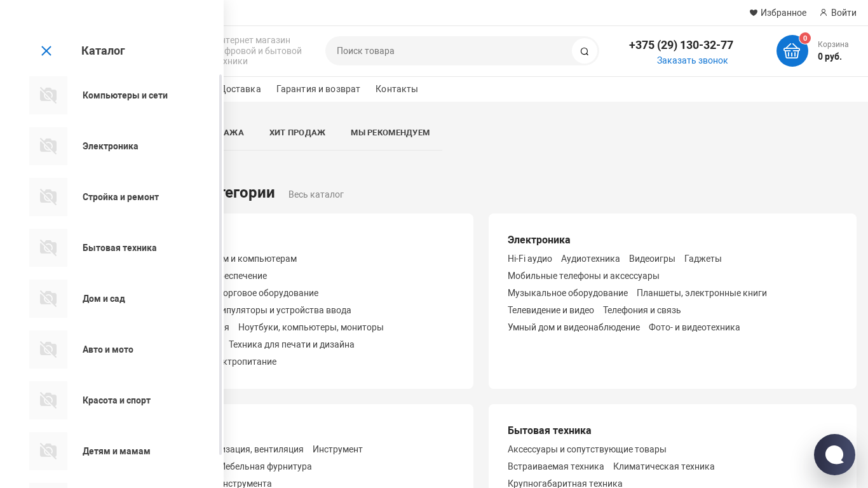Open the shopping cart basket icon
This screenshot has width=868, height=488.
(x=792, y=51)
